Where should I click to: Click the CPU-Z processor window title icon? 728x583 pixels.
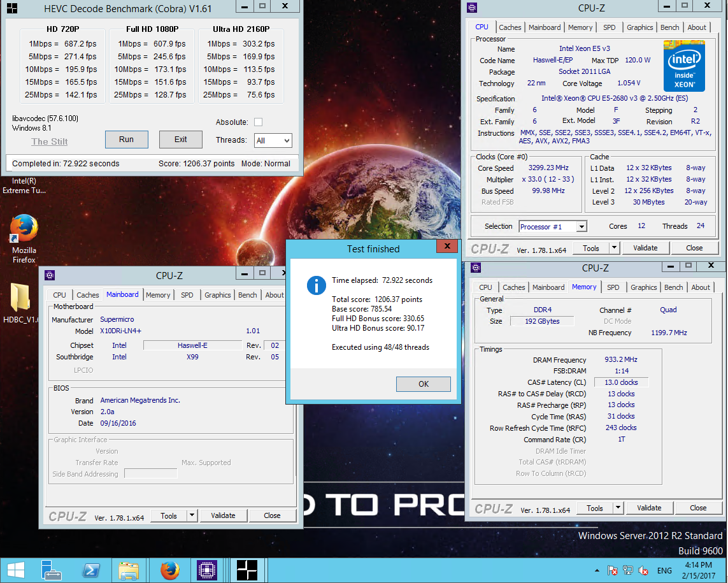(472, 8)
